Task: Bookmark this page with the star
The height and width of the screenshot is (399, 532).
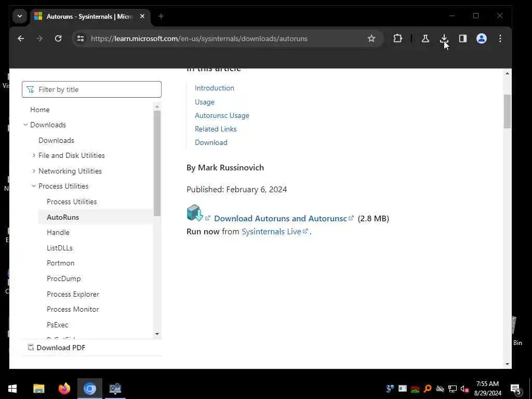Action: (x=371, y=38)
